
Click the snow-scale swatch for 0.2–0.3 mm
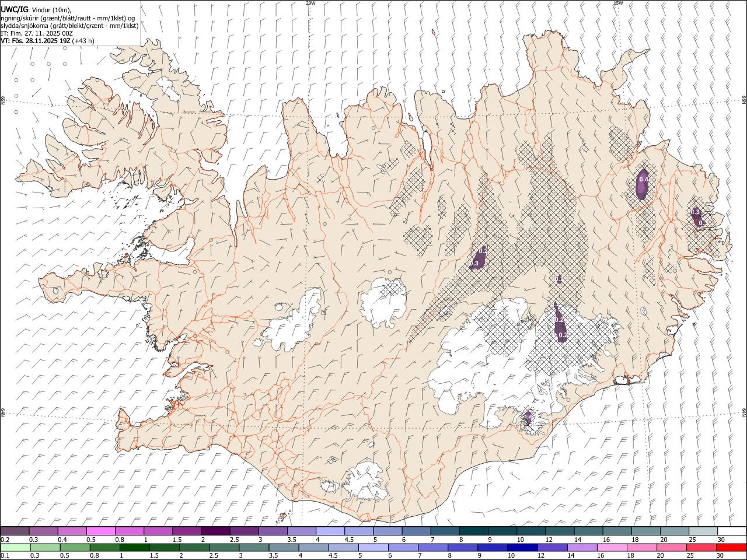point(15,531)
